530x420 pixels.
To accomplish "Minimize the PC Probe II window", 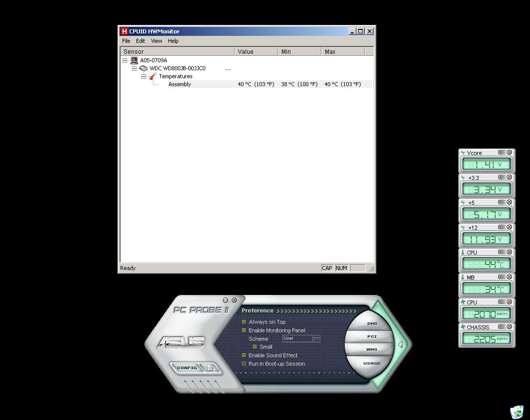I will click(x=226, y=300).
